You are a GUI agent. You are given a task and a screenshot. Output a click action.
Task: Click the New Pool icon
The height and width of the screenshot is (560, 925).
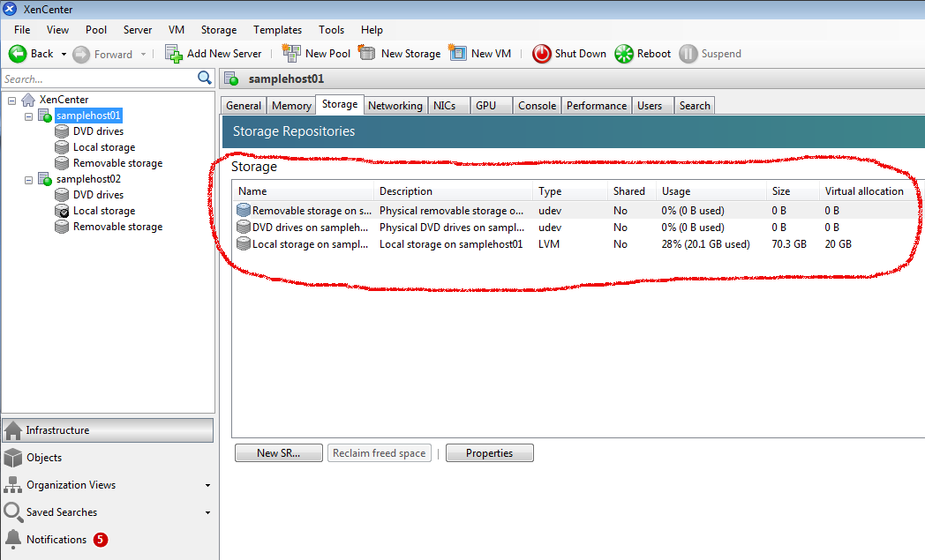click(x=290, y=54)
